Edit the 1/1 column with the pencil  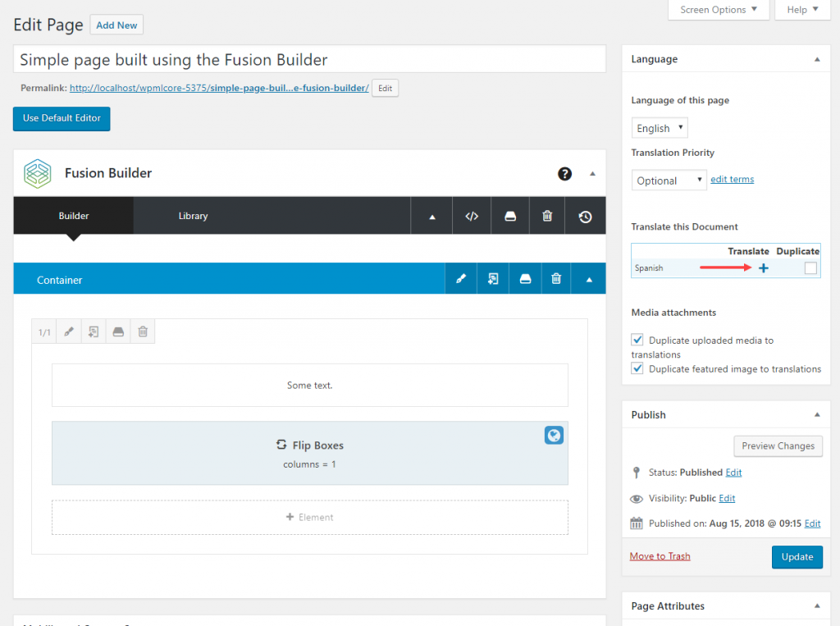[69, 331]
